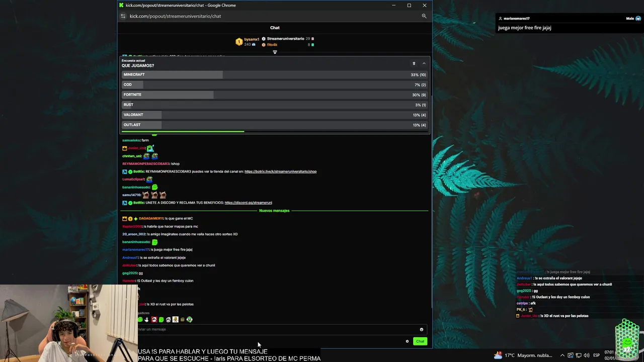Insert the white duck quick emote
644x362 pixels.
coord(147,319)
